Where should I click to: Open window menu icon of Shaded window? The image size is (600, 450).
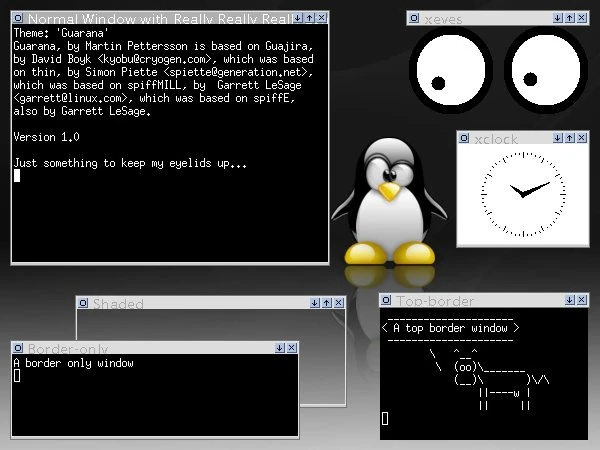[83, 303]
